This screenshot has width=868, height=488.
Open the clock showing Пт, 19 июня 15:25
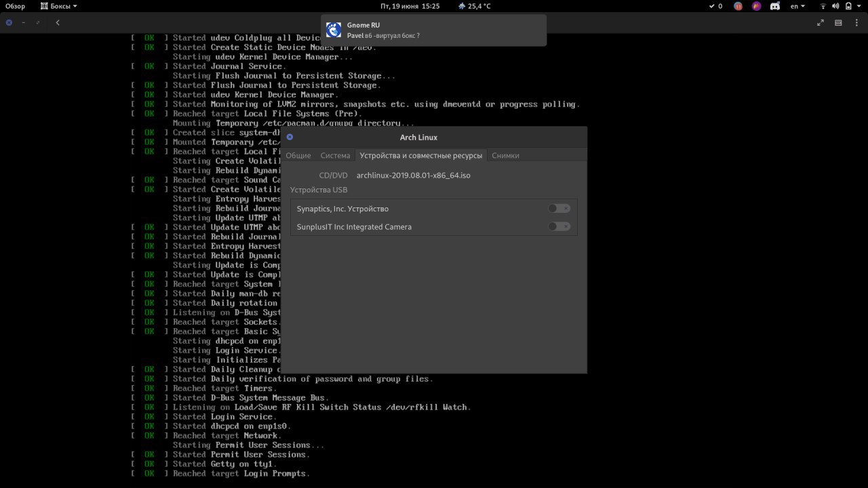pos(410,6)
